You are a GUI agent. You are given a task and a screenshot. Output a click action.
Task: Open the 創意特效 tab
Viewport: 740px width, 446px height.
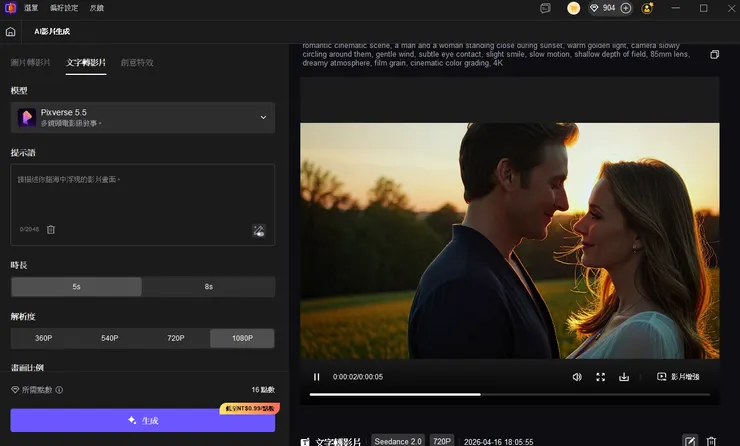137,62
